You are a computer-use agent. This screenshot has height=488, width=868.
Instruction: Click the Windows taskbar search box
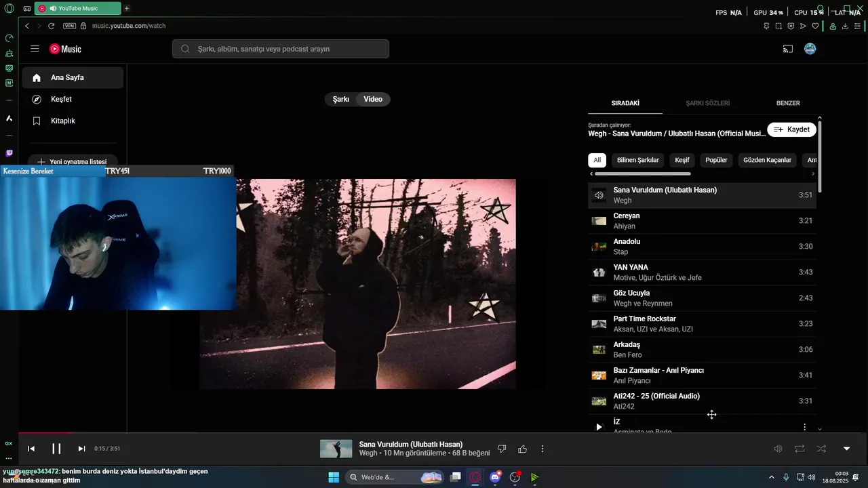click(x=395, y=477)
